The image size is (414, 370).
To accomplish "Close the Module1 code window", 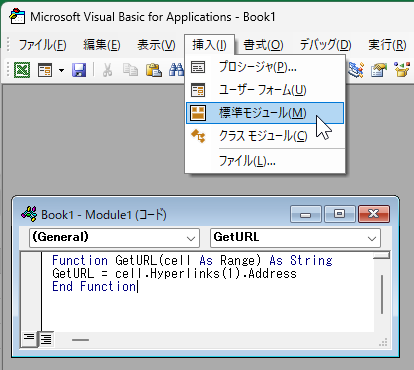I will [x=374, y=214].
